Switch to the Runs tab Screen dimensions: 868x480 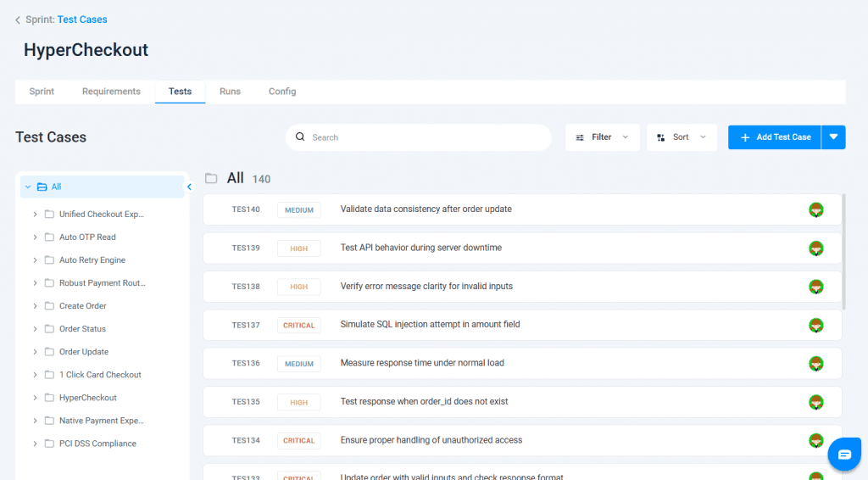[230, 92]
